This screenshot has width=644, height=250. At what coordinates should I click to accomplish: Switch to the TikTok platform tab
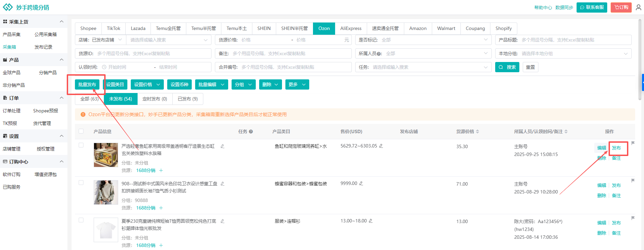click(x=113, y=28)
